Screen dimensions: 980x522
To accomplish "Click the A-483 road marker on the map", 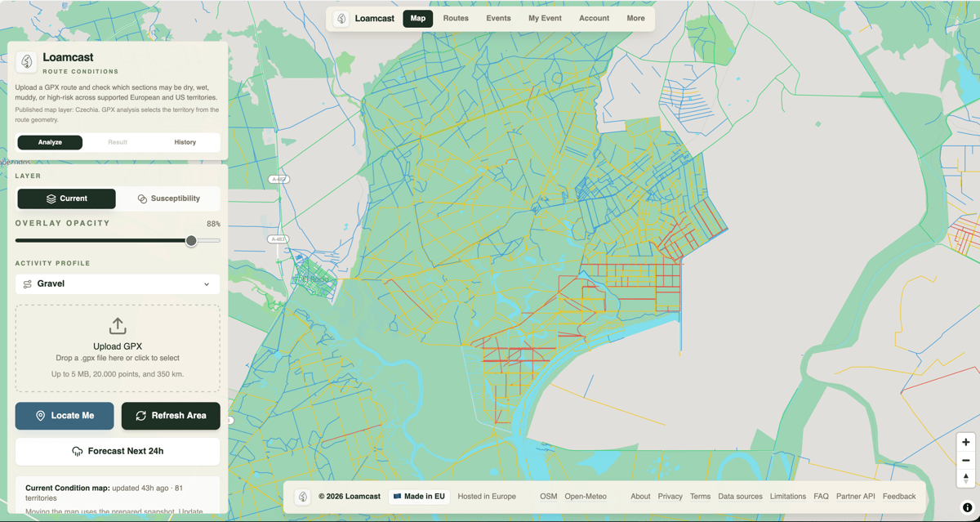I will click(278, 239).
